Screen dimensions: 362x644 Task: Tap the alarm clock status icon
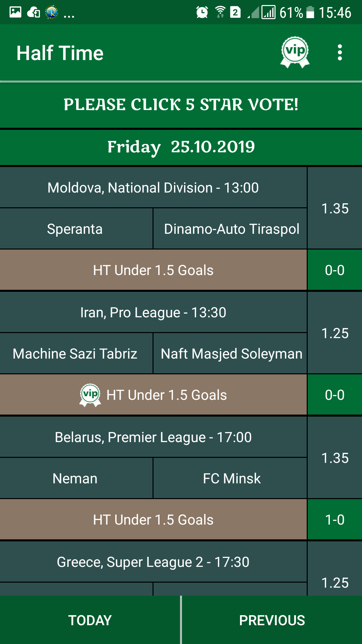202,12
